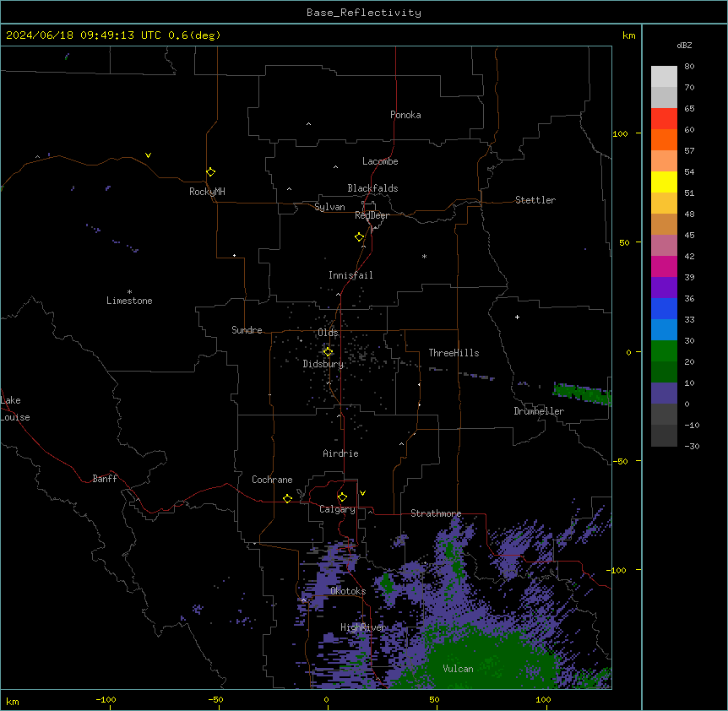The height and width of the screenshot is (711, 728).
Task: Click the RedDeer city label
Action: [372, 215]
